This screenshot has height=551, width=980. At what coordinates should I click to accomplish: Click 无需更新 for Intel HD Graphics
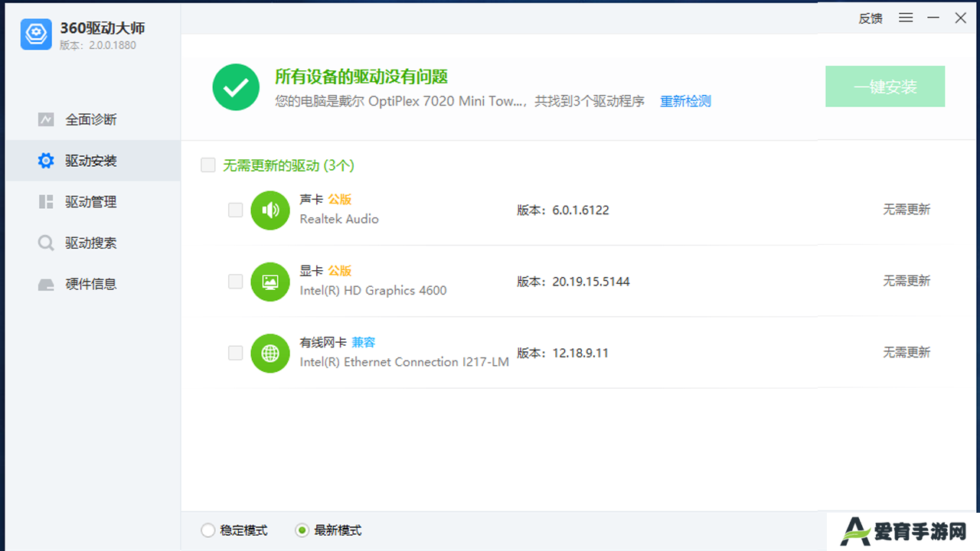[x=906, y=282]
